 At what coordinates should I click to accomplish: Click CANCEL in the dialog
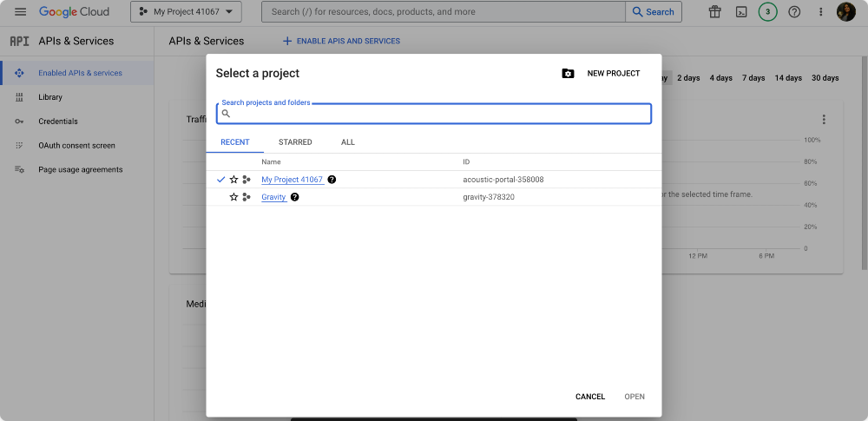(x=590, y=397)
